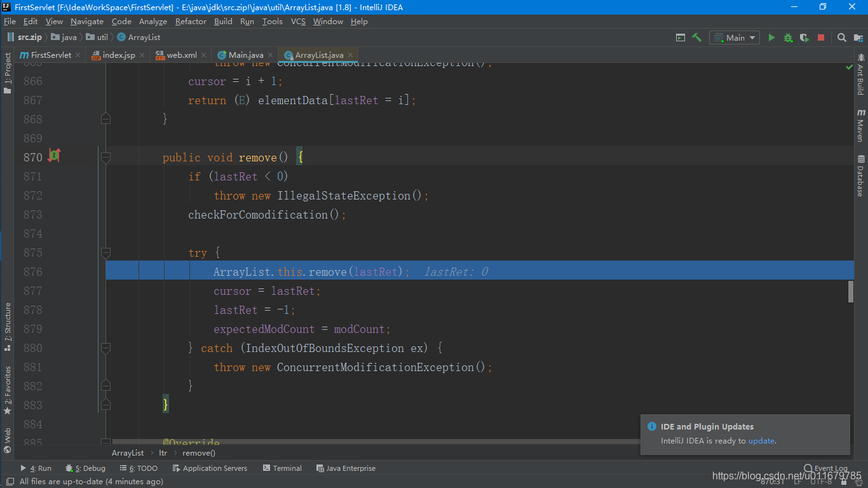Viewport: 868px width, 488px height.
Task: Open the VCS menu
Action: (298, 22)
